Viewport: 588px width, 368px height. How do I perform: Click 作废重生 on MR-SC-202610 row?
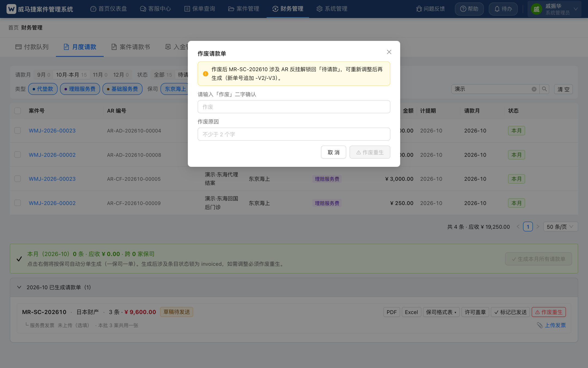pos(549,312)
